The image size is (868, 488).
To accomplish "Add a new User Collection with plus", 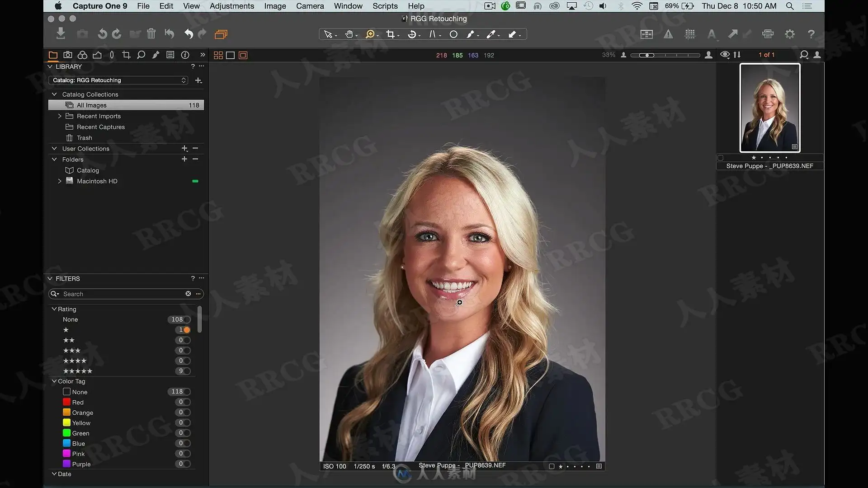I will 184,149.
